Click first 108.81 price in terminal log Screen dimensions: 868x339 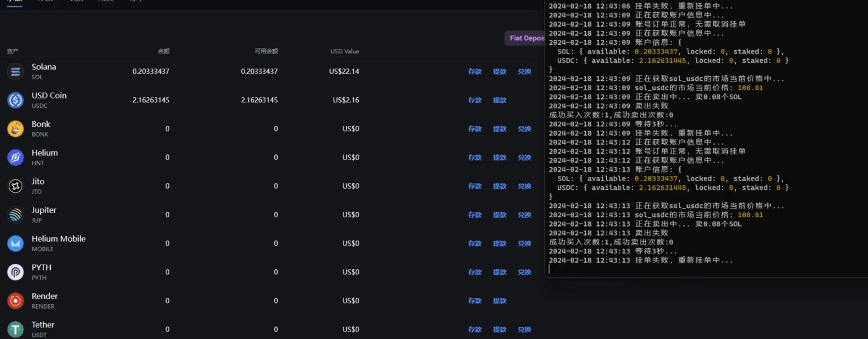pyautogui.click(x=750, y=88)
